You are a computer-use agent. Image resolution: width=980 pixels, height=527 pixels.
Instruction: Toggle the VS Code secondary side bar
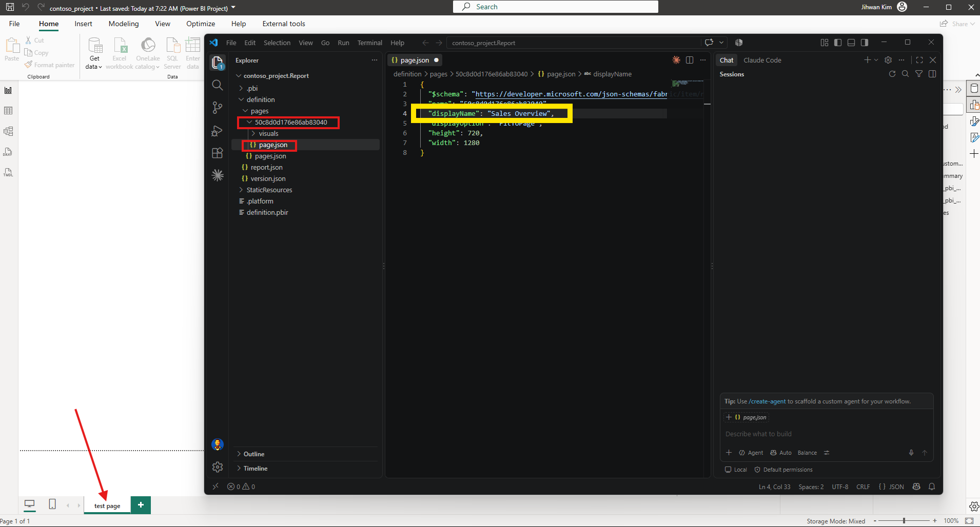click(865, 43)
